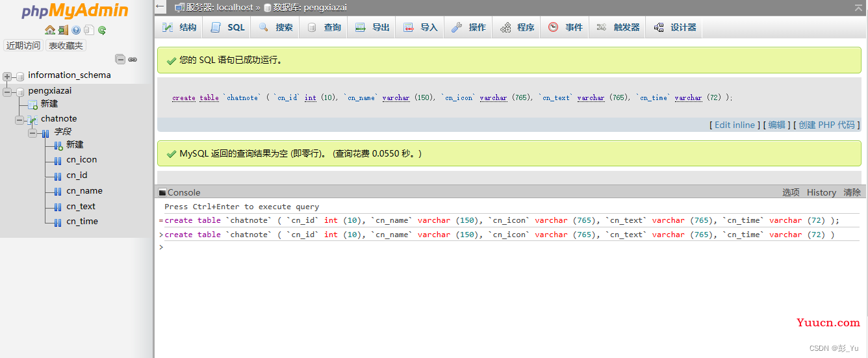
Task: Open the 查询 query tab
Action: tap(324, 27)
